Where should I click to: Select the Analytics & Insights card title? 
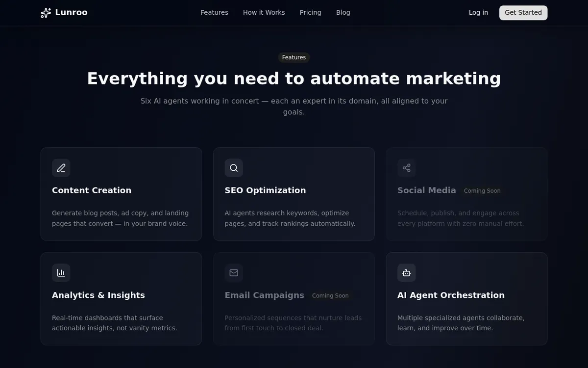tap(98, 295)
